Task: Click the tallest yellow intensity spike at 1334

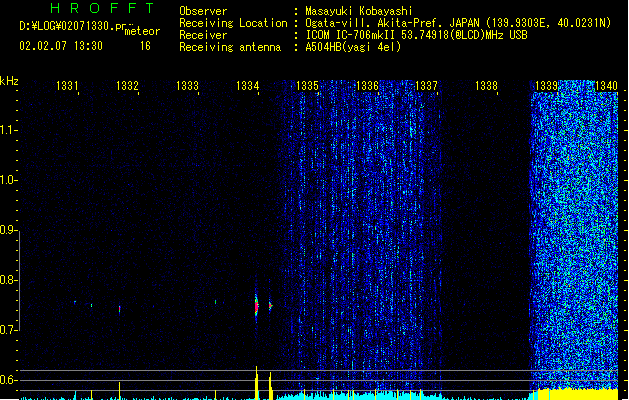Action: tap(256, 383)
